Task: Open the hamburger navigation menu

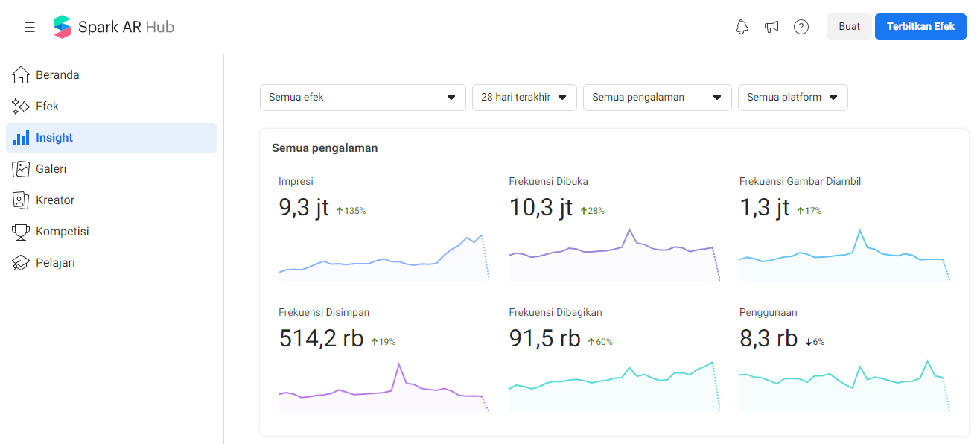Action: tap(30, 28)
